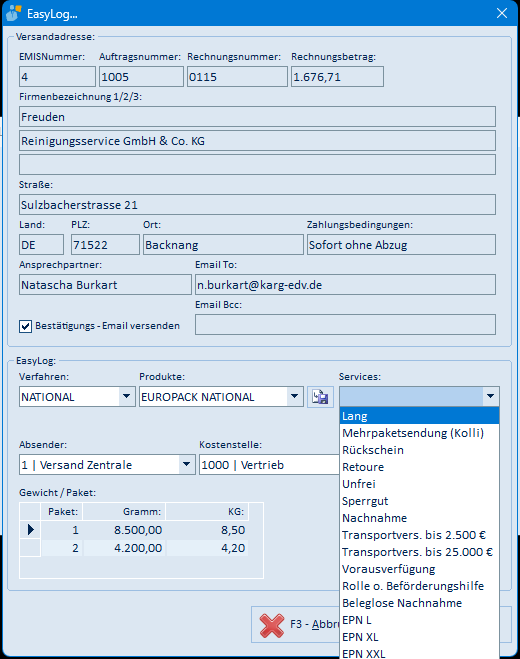Viewport: 520px width, 659px height.
Task: Select Transportvers. bis 25.000 € option
Action: coord(419,552)
